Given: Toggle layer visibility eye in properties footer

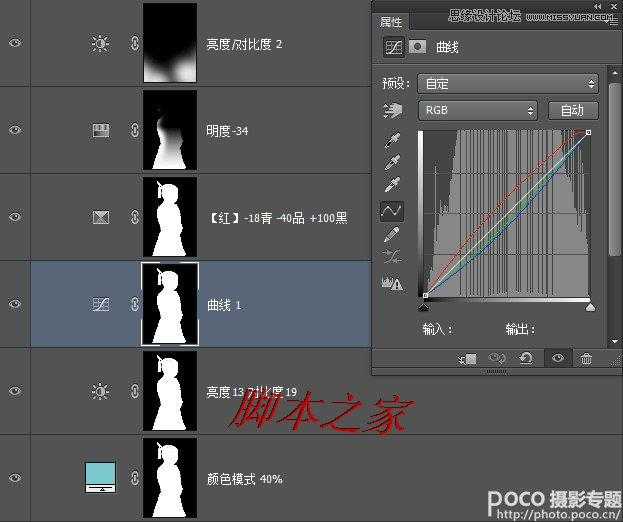Looking at the screenshot, I should (558, 358).
